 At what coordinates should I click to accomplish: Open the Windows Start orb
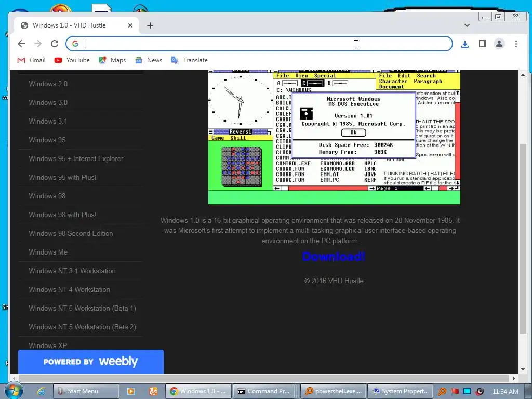14,391
